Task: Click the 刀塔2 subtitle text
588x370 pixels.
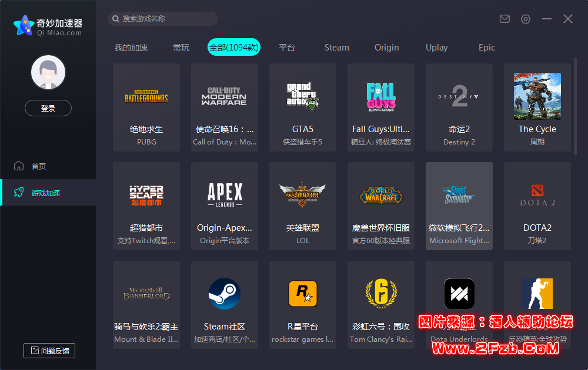Action: pyautogui.click(x=537, y=241)
